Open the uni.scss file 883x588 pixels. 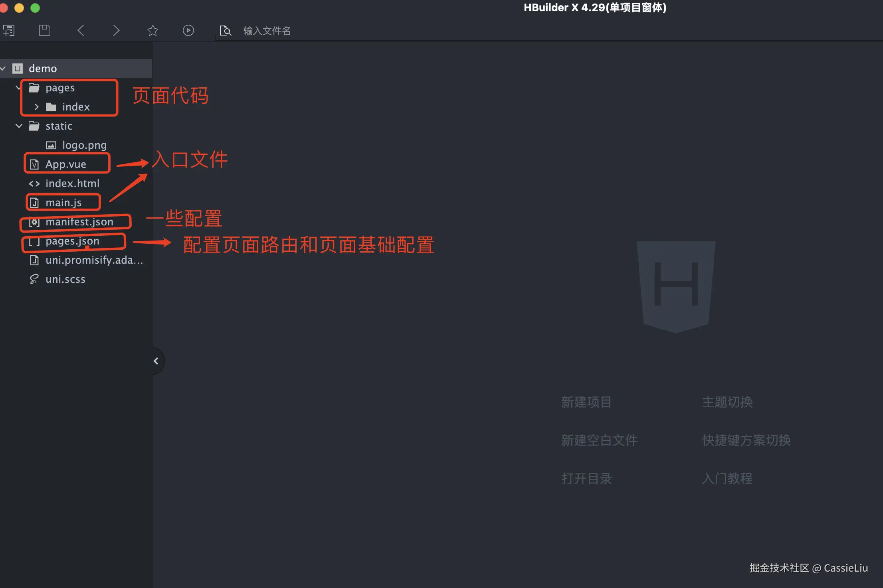[x=65, y=279]
